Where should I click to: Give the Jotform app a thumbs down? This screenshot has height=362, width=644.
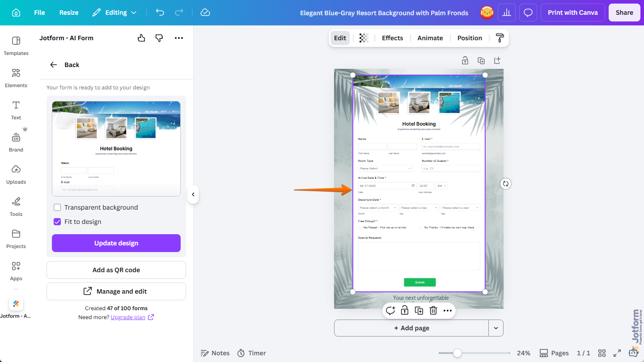click(159, 38)
